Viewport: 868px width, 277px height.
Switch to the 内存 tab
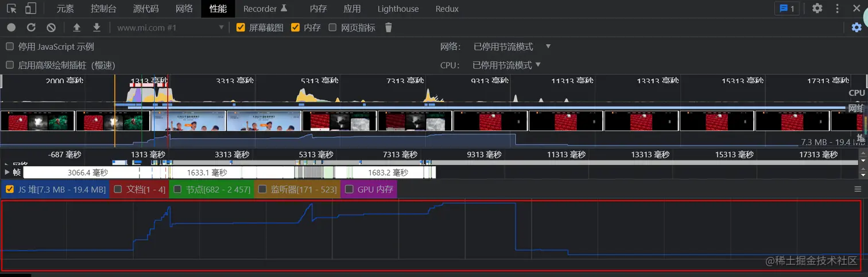click(x=318, y=9)
